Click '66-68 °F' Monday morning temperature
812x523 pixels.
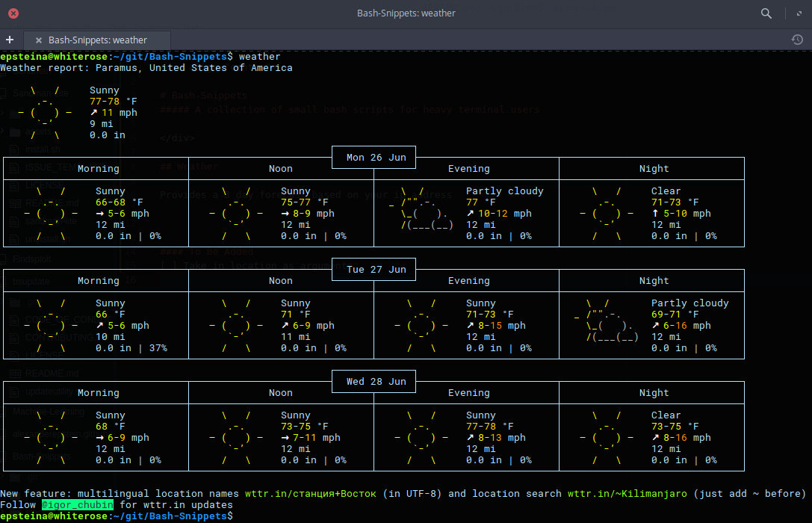119,202
